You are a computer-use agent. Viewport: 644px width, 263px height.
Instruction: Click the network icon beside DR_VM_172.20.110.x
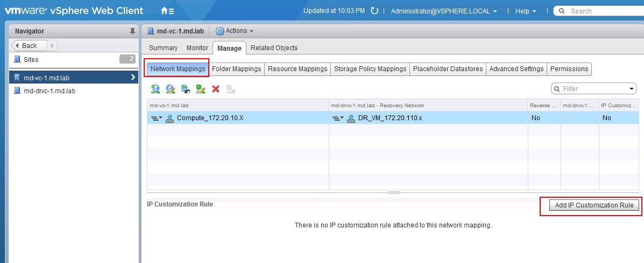point(351,118)
